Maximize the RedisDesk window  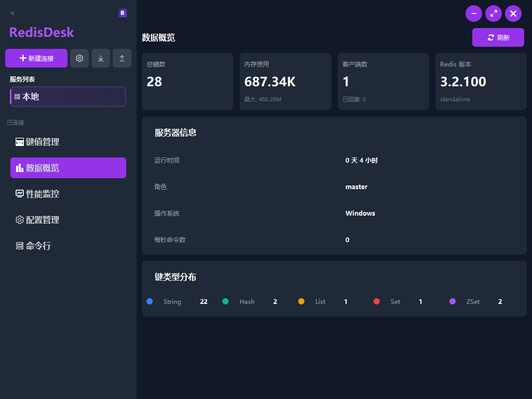click(x=494, y=14)
